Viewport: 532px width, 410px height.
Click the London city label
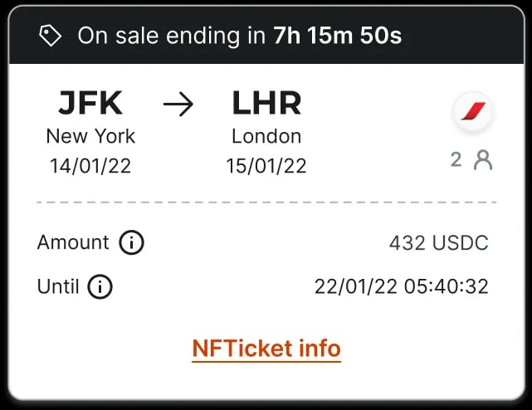coord(266,136)
